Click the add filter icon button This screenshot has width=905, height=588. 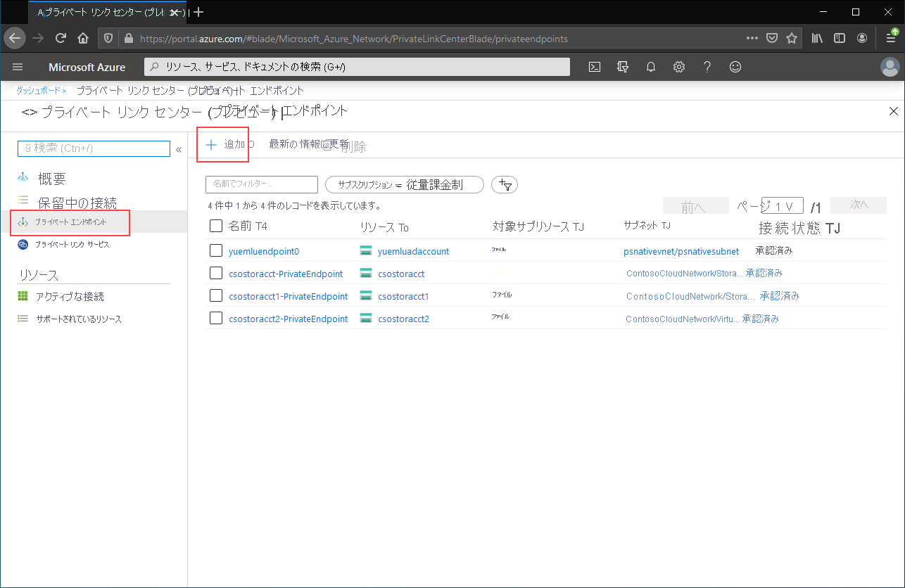point(505,185)
